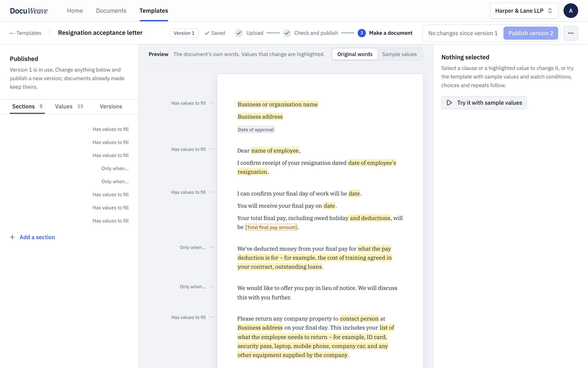
Task: Select the Date of approval placeholder
Action: pyautogui.click(x=256, y=130)
